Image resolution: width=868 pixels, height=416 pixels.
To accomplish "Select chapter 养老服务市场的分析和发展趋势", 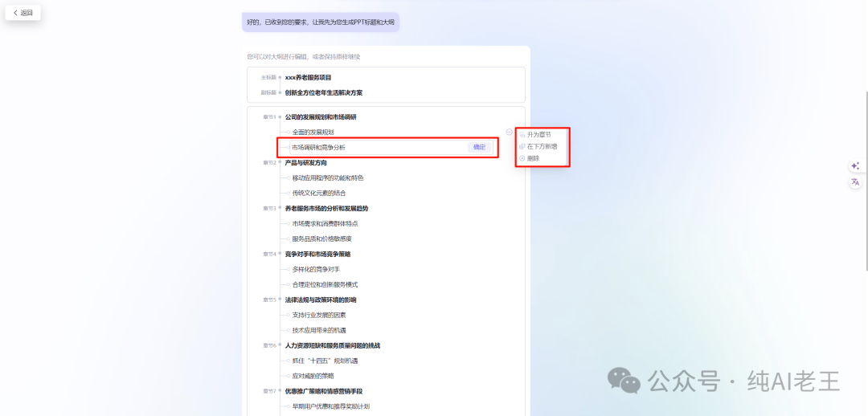I will pyautogui.click(x=326, y=209).
